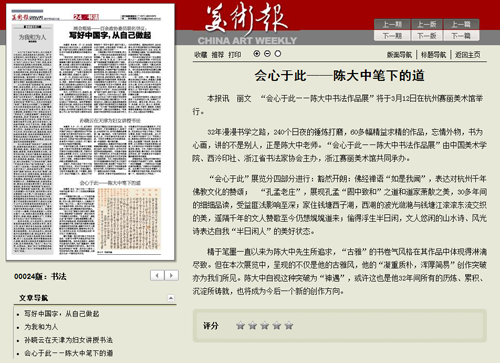This screenshot has width=500, height=363.
Task: Click the 下一篇 next article button
Action: [x=461, y=35]
